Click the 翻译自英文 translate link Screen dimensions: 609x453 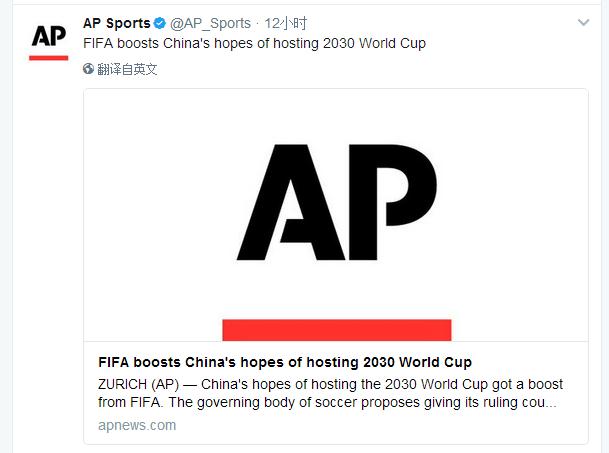(x=128, y=69)
